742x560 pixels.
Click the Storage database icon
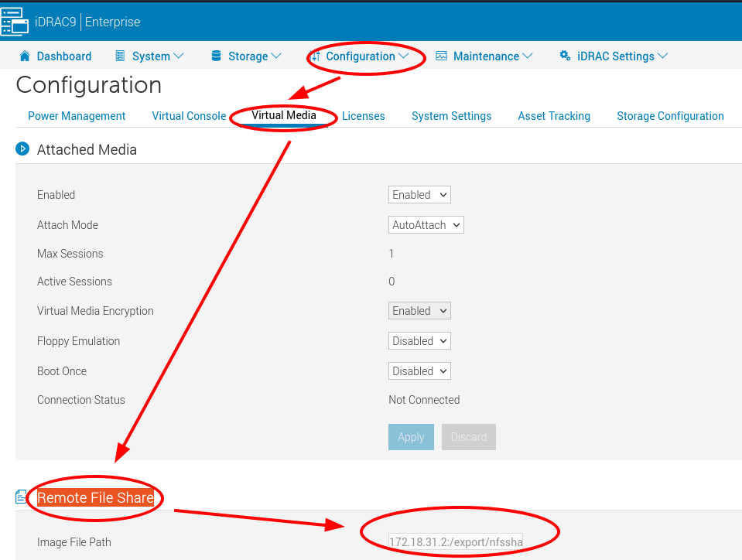[217, 56]
